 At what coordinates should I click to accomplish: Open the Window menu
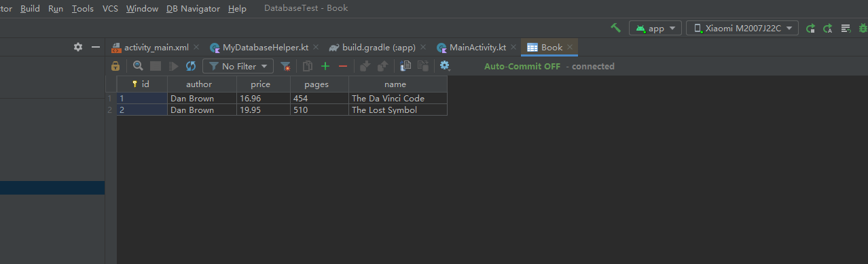click(143, 9)
